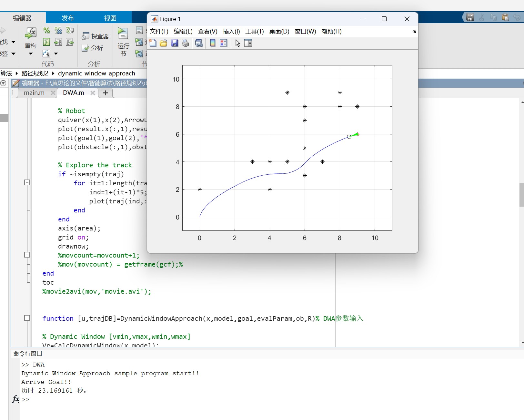This screenshot has height=420, width=524.
Task: Expand path arrow before dynamic_window_approach
Action: 53,73
